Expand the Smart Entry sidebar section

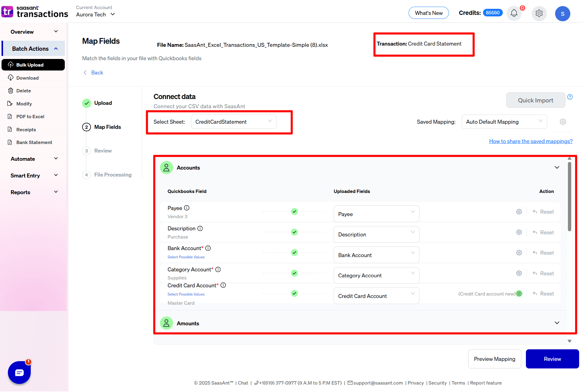pos(33,176)
